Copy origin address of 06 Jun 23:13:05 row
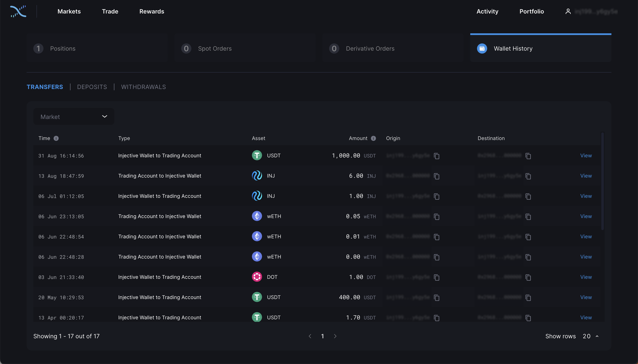The height and width of the screenshot is (364, 638). pos(437,217)
